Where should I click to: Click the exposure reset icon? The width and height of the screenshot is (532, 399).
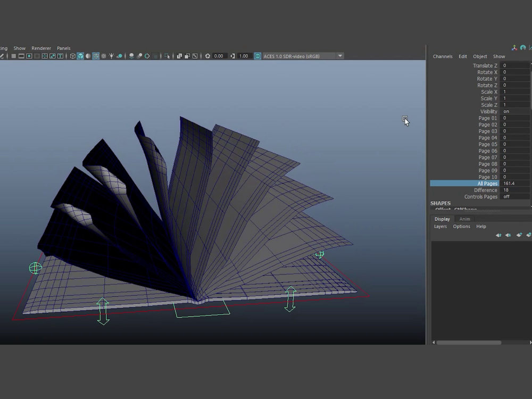tap(207, 56)
